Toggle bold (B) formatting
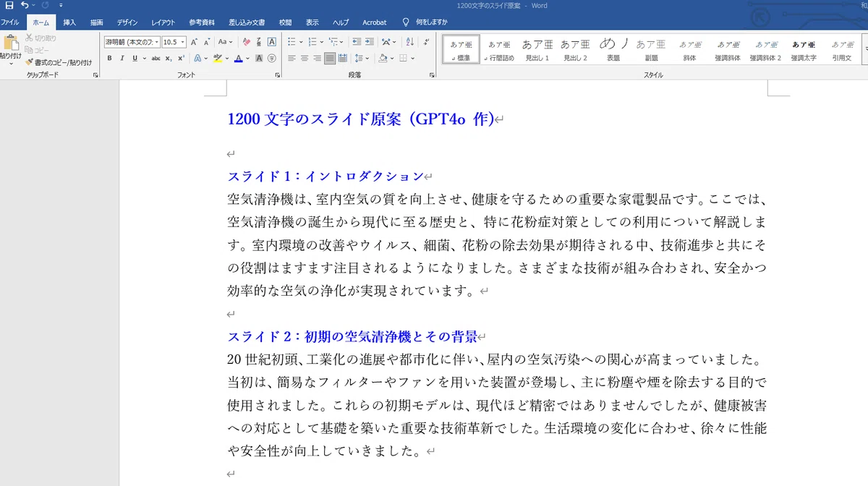This screenshot has height=486, width=868. [110, 58]
